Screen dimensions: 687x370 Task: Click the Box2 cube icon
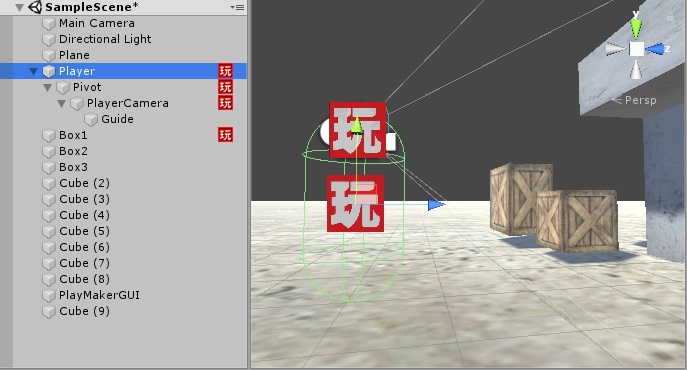coord(49,151)
